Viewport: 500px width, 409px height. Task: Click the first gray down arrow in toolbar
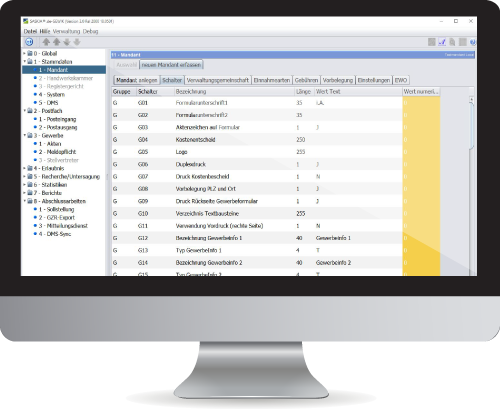[x=67, y=42]
